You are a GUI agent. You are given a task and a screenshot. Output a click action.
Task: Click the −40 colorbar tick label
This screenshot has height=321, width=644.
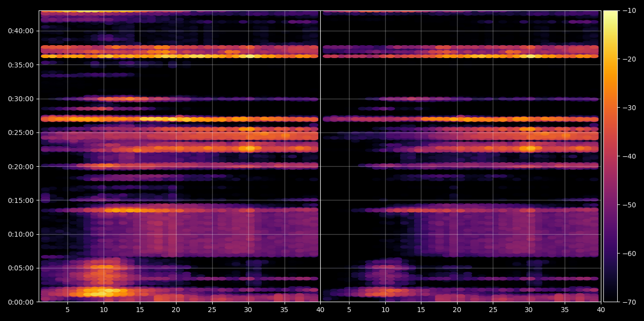629,156
